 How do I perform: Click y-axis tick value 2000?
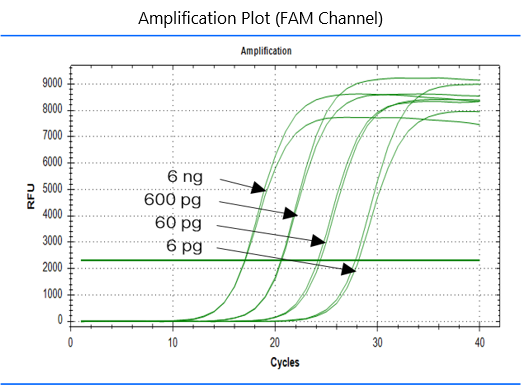(52, 268)
